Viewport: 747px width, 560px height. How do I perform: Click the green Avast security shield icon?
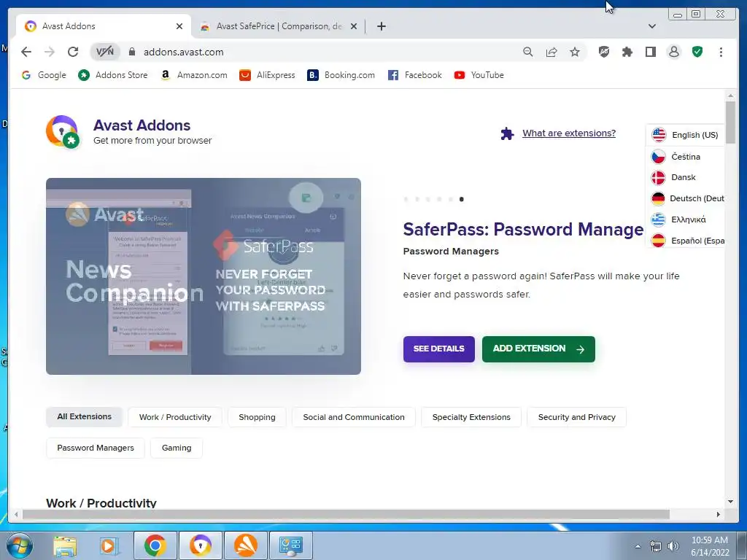(x=697, y=52)
